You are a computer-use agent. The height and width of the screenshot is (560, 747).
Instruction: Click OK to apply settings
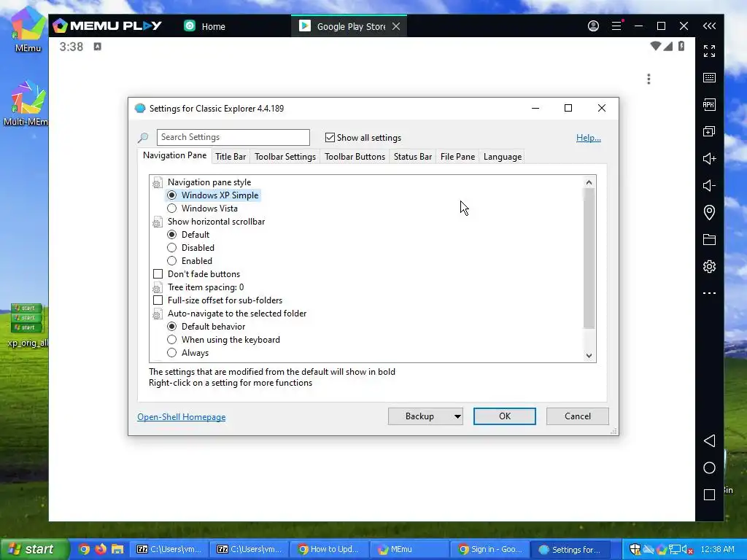pos(505,416)
